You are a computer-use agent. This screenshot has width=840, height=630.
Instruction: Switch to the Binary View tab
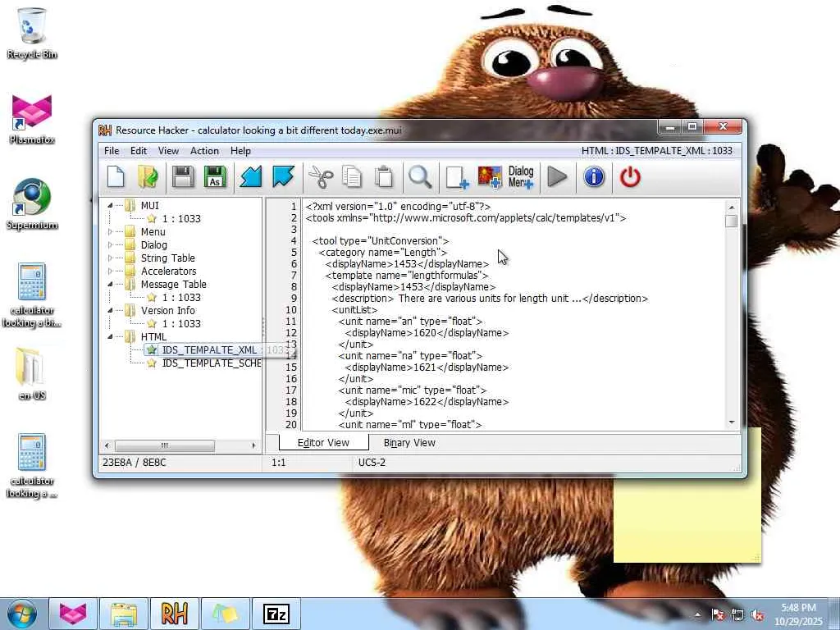(x=409, y=442)
